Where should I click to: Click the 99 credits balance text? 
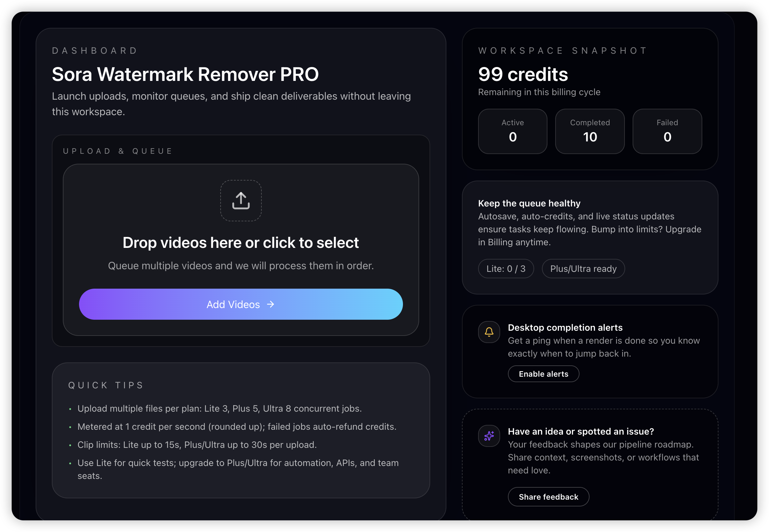pos(523,74)
